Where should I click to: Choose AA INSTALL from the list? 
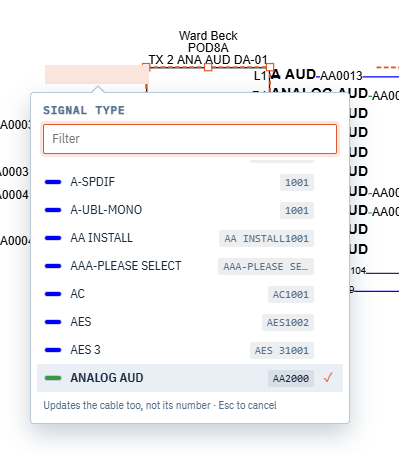coord(190,238)
